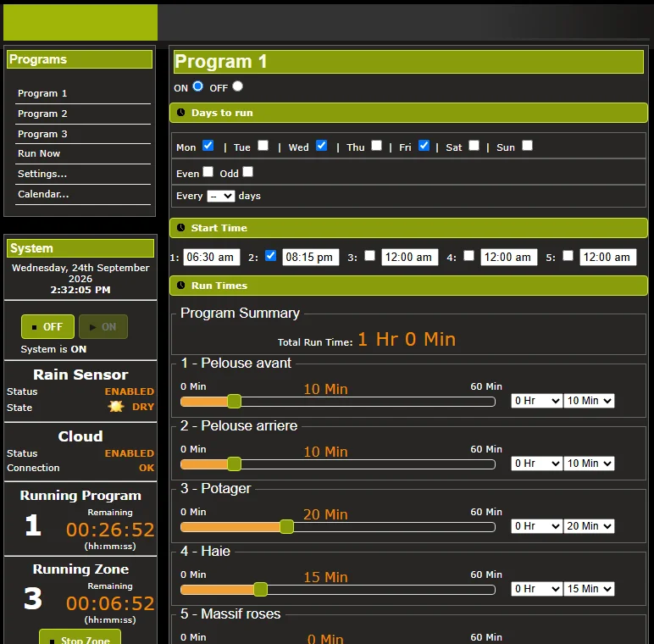654x644 pixels.
Task: Select the Program 1 OFF radio button
Action: [237, 86]
